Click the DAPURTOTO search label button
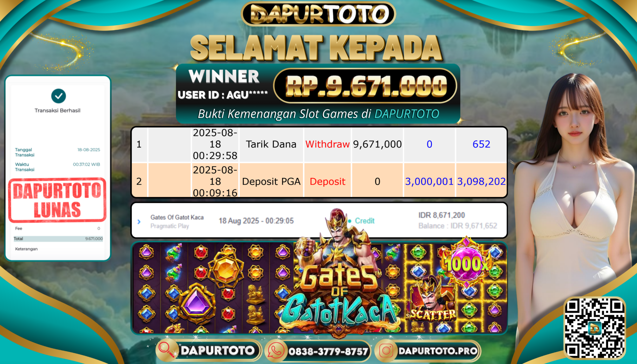The height and width of the screenshot is (364, 637). pos(217,351)
